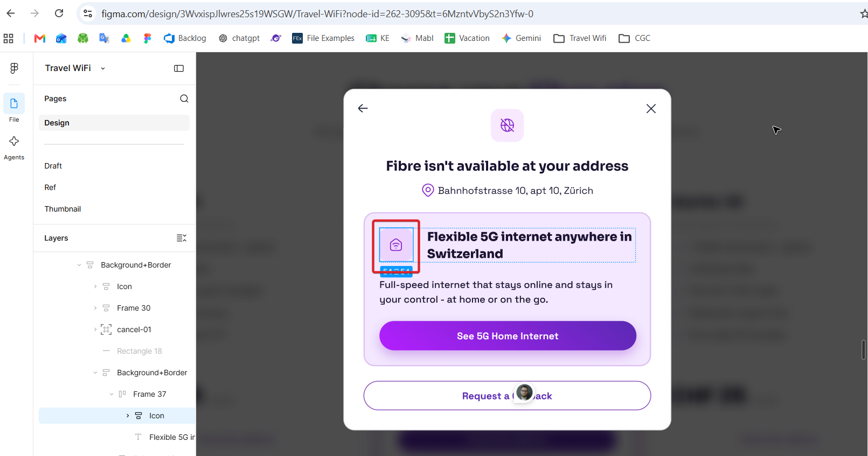Open the Agents panel icon

tap(14, 141)
